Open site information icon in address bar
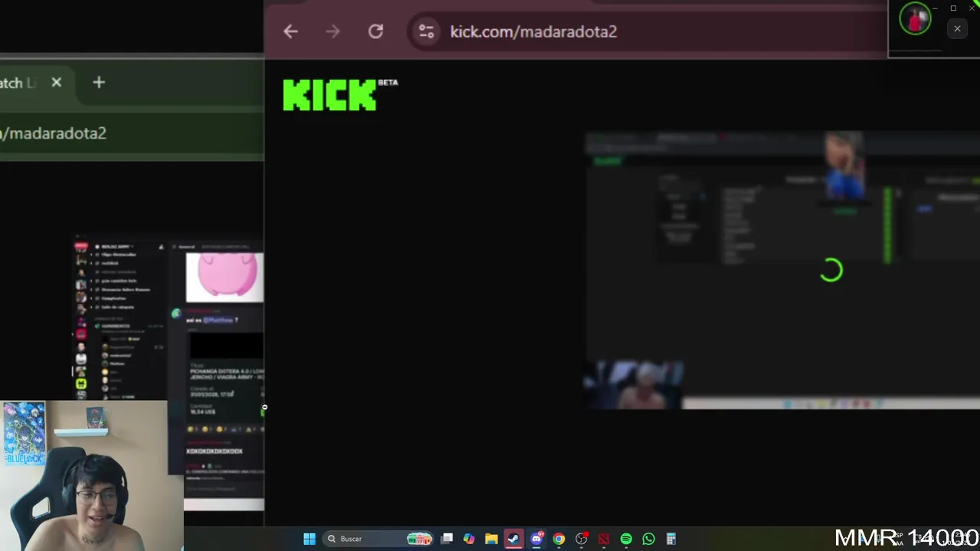Viewport: 980px width, 551px height. click(x=426, y=31)
